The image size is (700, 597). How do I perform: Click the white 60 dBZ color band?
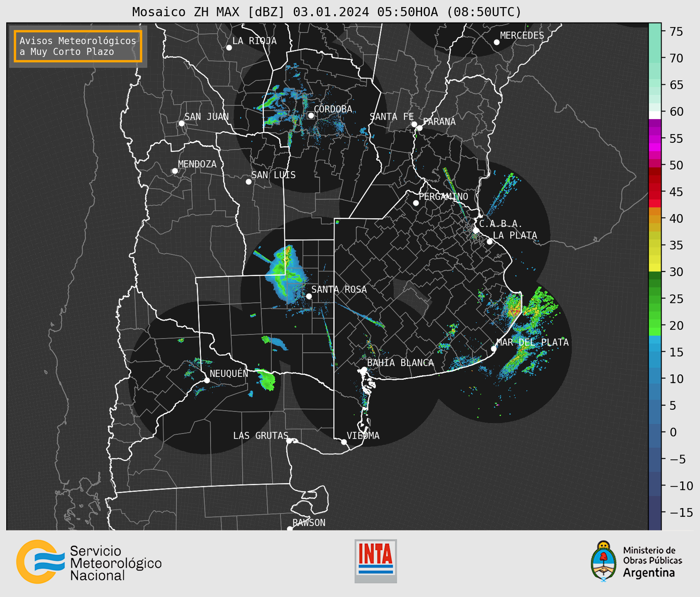click(x=655, y=115)
